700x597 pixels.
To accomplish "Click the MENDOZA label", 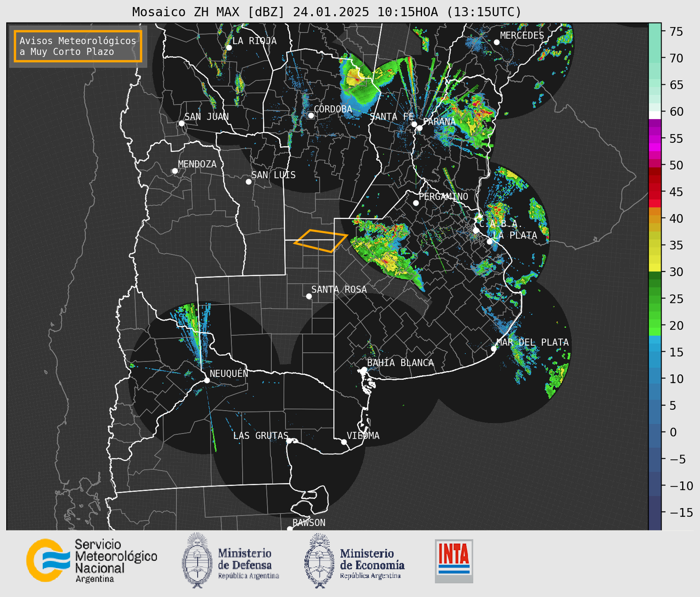I will 197,164.
